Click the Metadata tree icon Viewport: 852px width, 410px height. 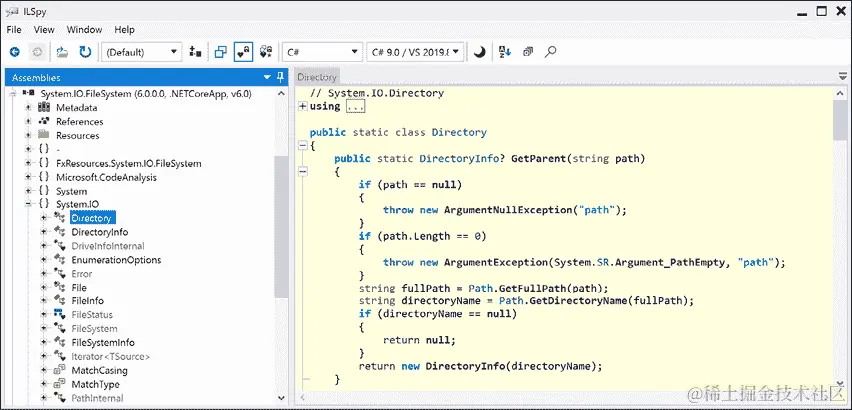[x=44, y=108]
